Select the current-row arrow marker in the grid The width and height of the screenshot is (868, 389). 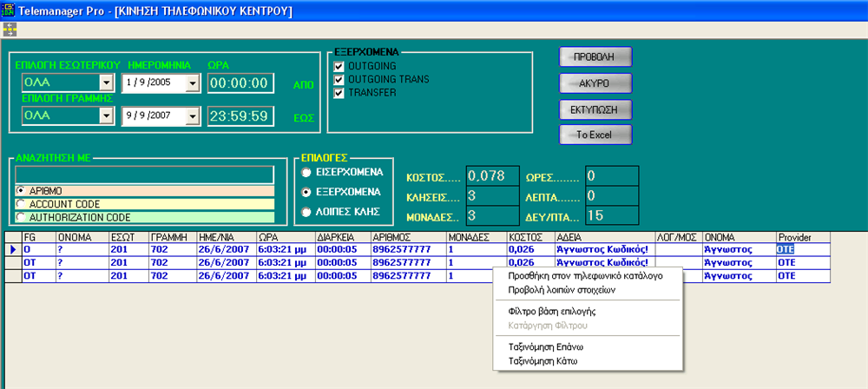coord(13,250)
